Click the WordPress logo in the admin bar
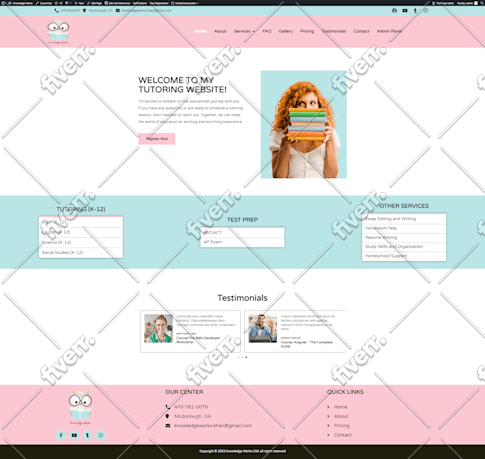The image size is (485, 459). point(2,3)
